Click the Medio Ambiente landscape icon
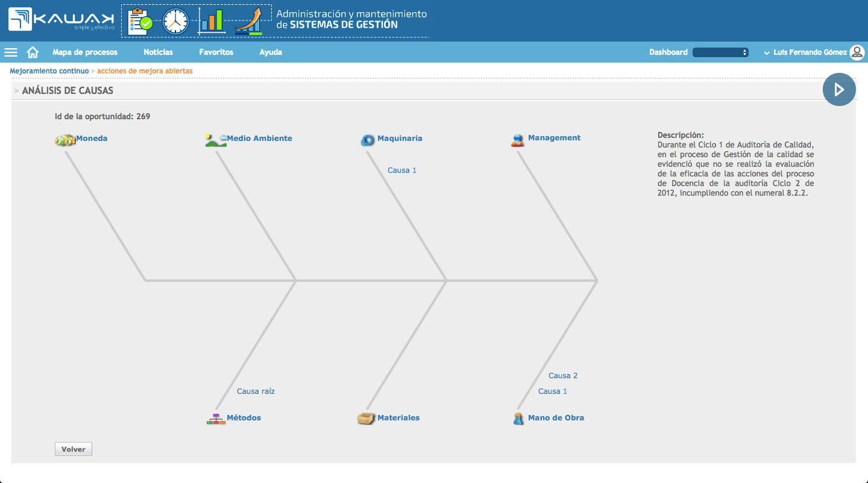 point(216,140)
